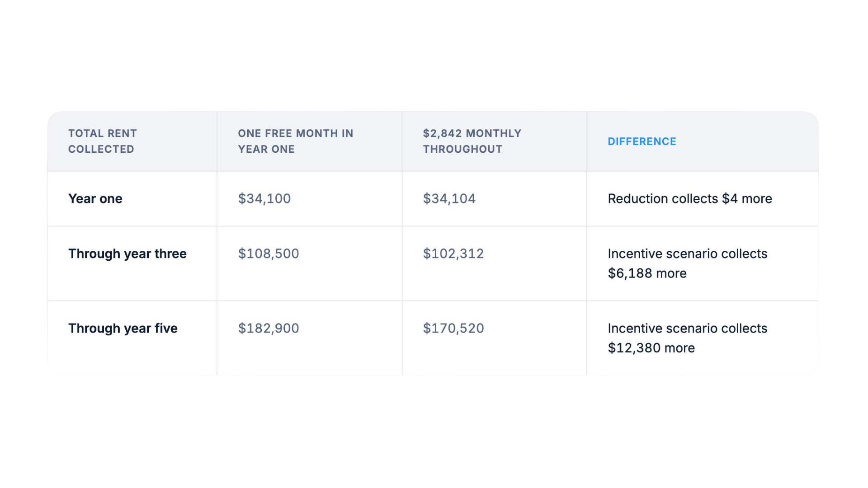Click the $170,520 cell
This screenshot has height=488, width=868.
point(453,328)
